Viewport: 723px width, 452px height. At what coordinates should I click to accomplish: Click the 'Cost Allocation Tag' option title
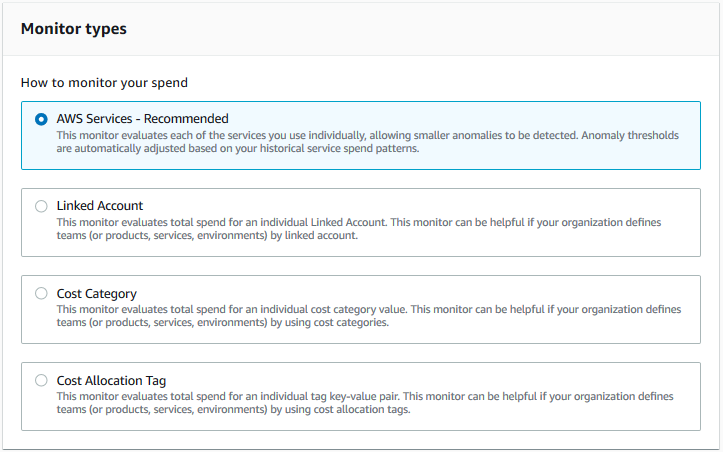point(111,381)
